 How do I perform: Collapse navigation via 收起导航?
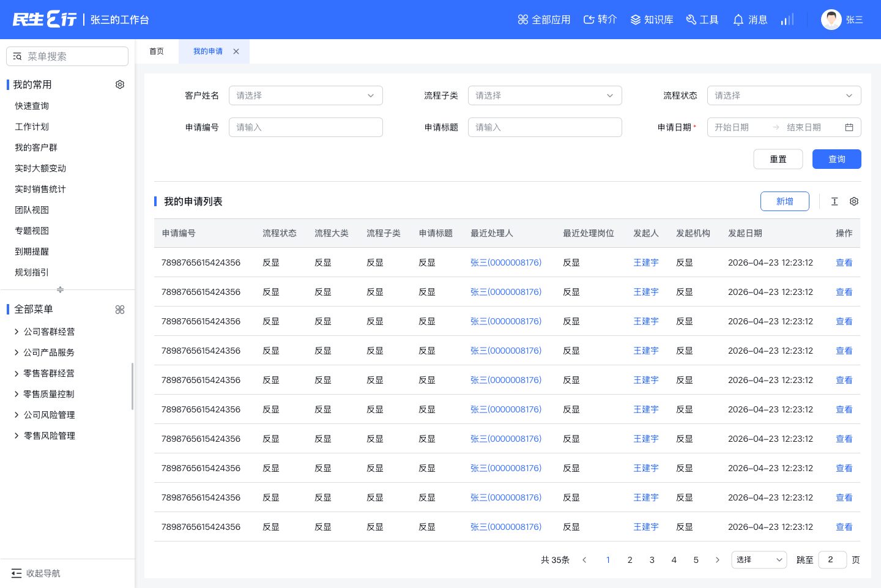pyautogui.click(x=36, y=573)
